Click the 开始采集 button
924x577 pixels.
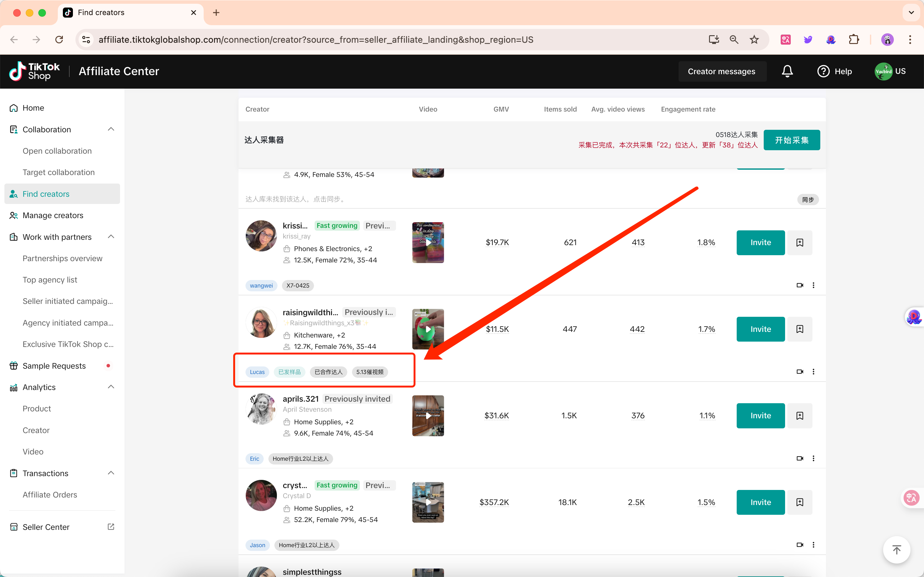pos(792,140)
